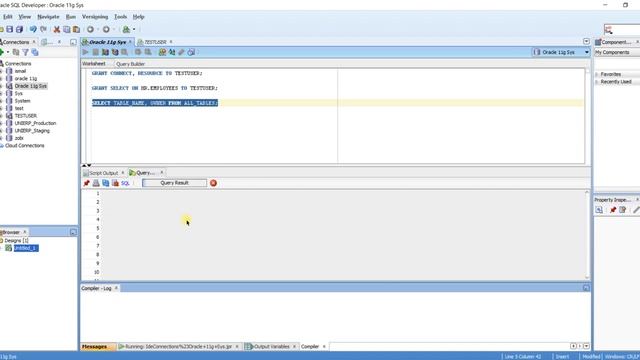Open the Edit menu
This screenshot has height=360, width=640.
[8, 17]
